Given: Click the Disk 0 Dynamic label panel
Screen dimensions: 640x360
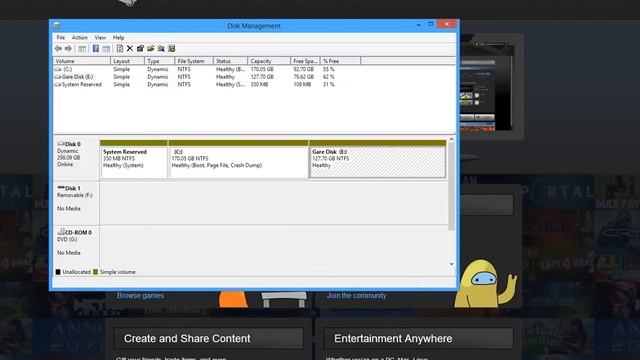Looking at the screenshot, I should click(76, 158).
